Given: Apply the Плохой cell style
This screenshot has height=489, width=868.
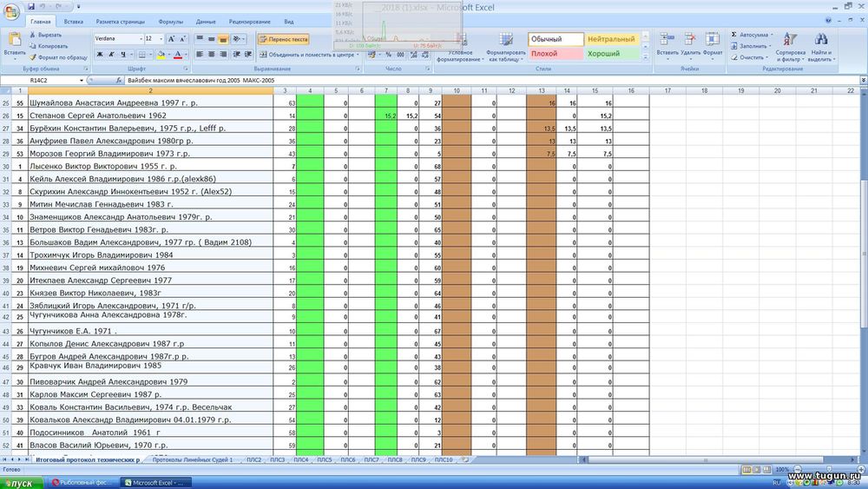Looking at the screenshot, I should 556,54.
